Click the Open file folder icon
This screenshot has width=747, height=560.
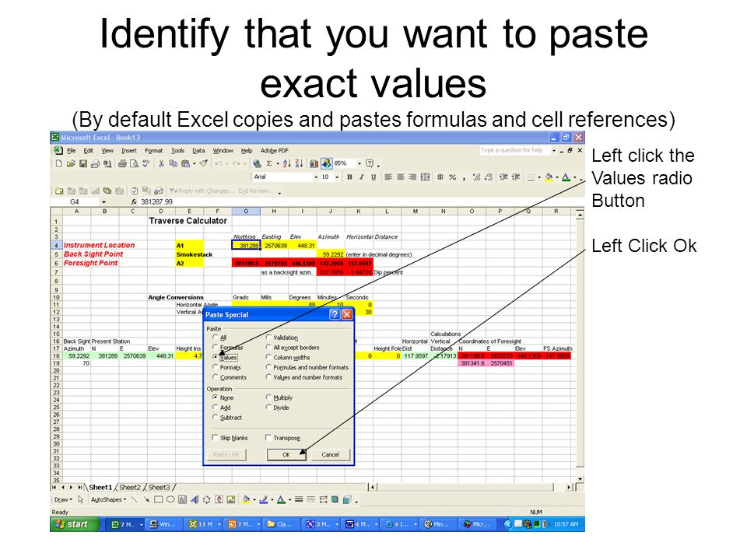tap(71, 164)
